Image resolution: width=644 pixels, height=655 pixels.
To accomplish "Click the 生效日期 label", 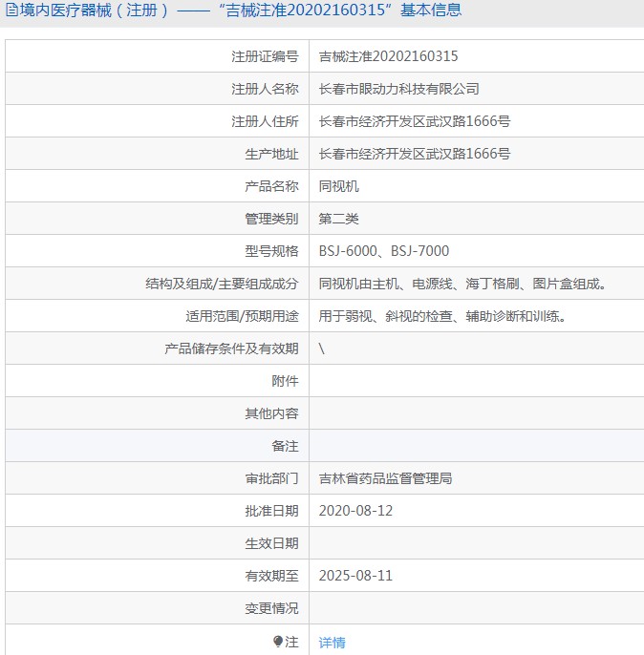I will 271,543.
